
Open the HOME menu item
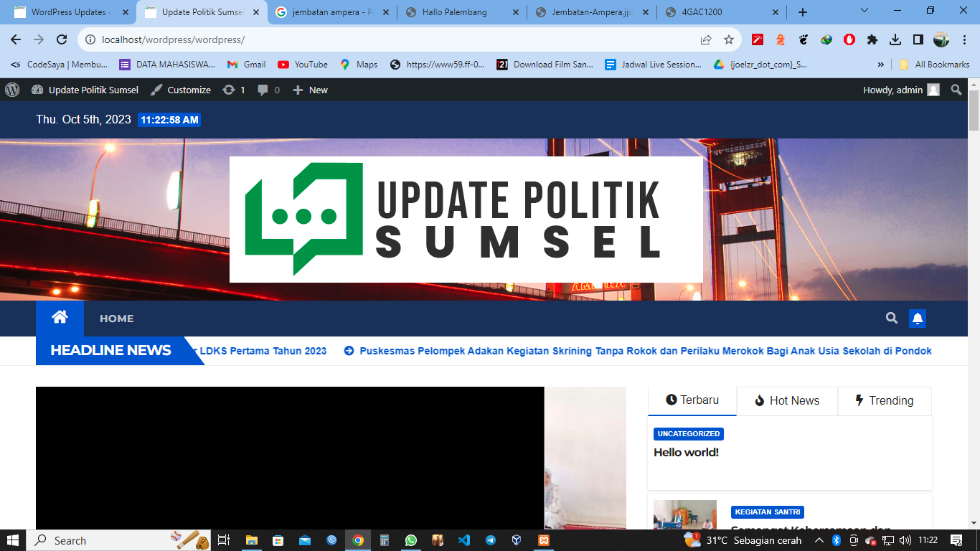click(x=117, y=319)
